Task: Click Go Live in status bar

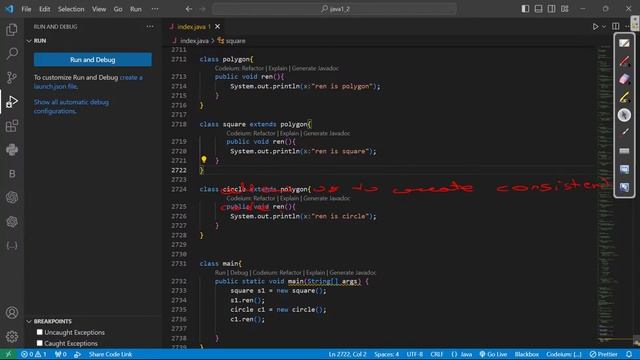Action: tap(493, 354)
